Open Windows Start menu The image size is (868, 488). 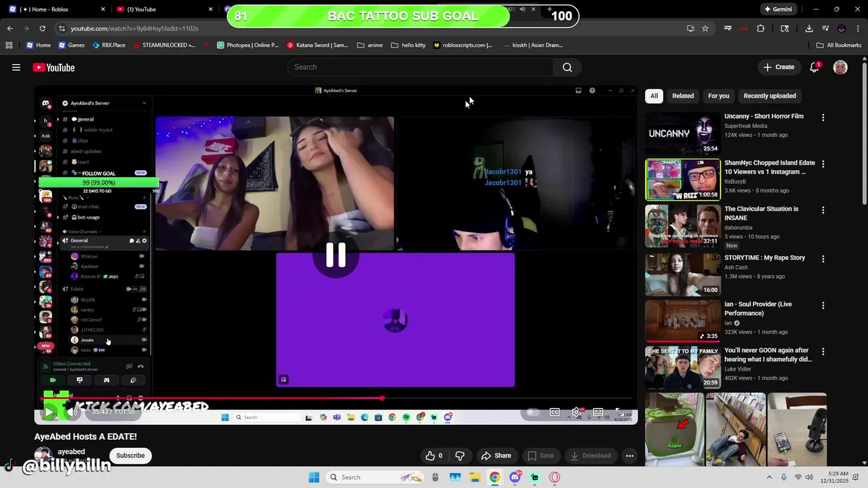click(314, 477)
